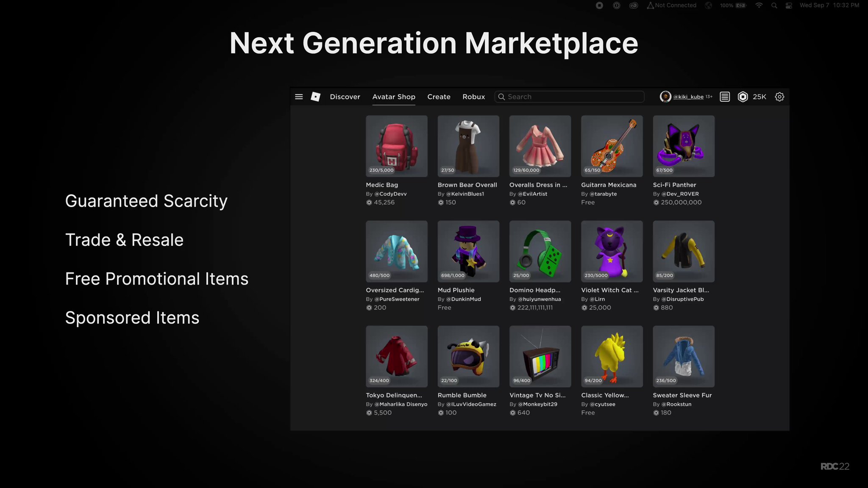Click the 698/1,000 stock badge
Viewport: 868px width, 488px height.
(453, 275)
